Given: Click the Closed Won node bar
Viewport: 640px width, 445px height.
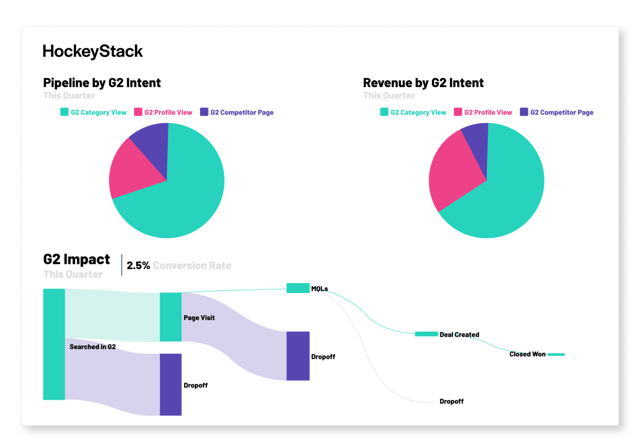Looking at the screenshot, I should [556, 354].
